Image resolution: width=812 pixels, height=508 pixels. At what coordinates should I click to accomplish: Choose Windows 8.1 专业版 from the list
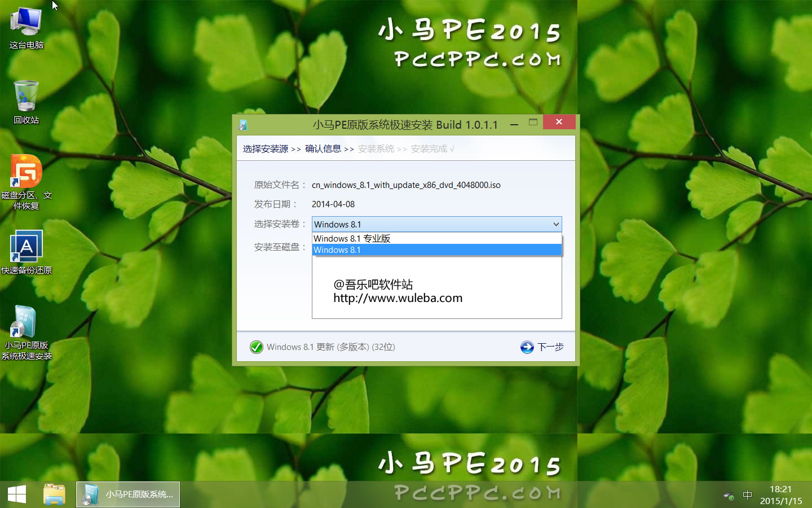click(437, 238)
